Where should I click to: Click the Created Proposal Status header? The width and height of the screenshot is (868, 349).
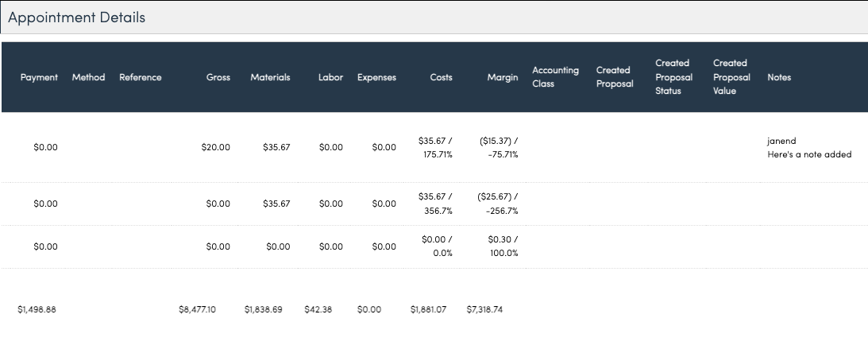(673, 77)
